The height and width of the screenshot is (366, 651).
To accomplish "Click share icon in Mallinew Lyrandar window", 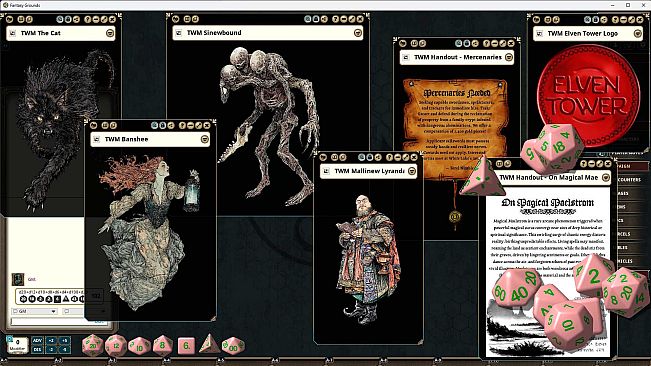I will pyautogui.click(x=378, y=157).
